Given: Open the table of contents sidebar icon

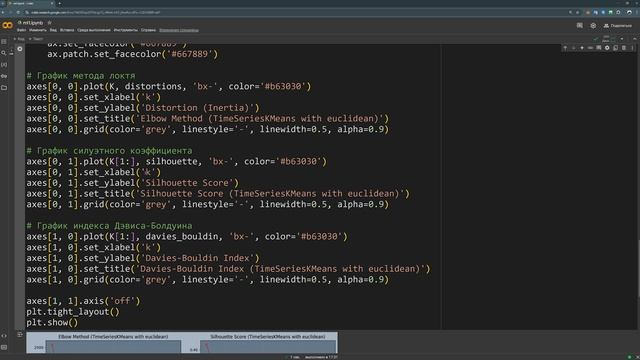Looking at the screenshot, I should click(4, 42).
